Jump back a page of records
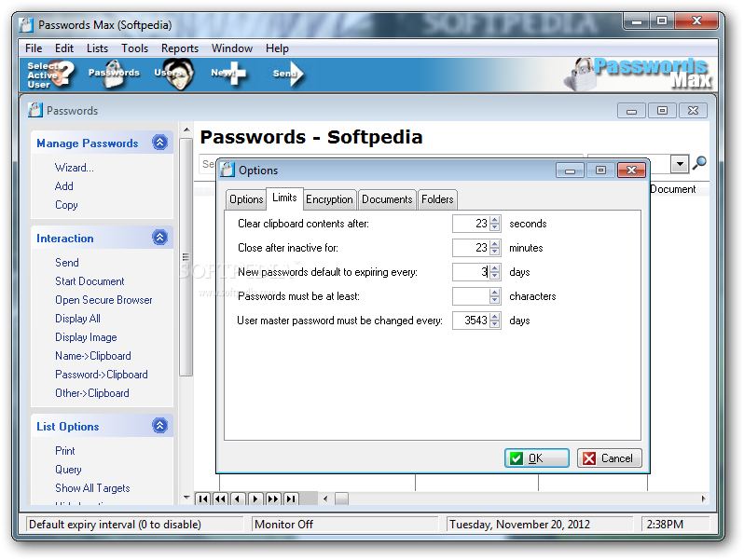The height and width of the screenshot is (560, 744). (221, 499)
